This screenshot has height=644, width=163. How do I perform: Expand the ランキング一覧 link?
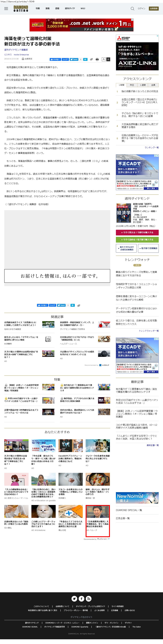pyautogui.click(x=152, y=147)
